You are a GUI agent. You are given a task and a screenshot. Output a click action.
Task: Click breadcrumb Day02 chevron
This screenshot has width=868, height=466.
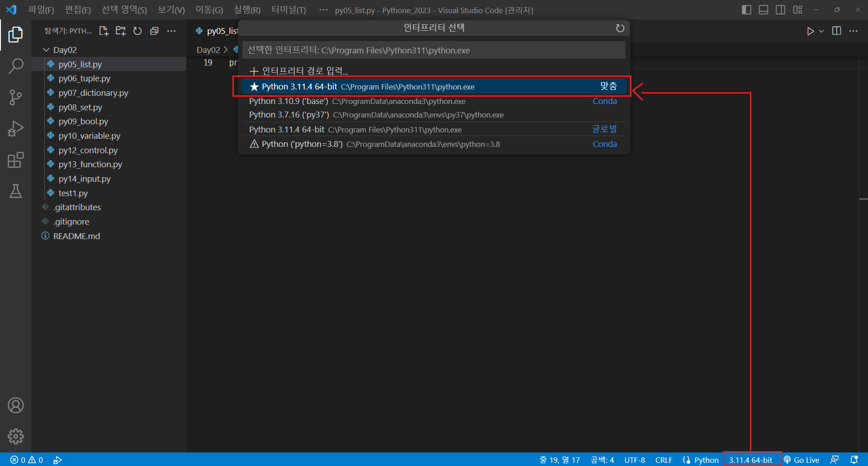[x=226, y=50]
